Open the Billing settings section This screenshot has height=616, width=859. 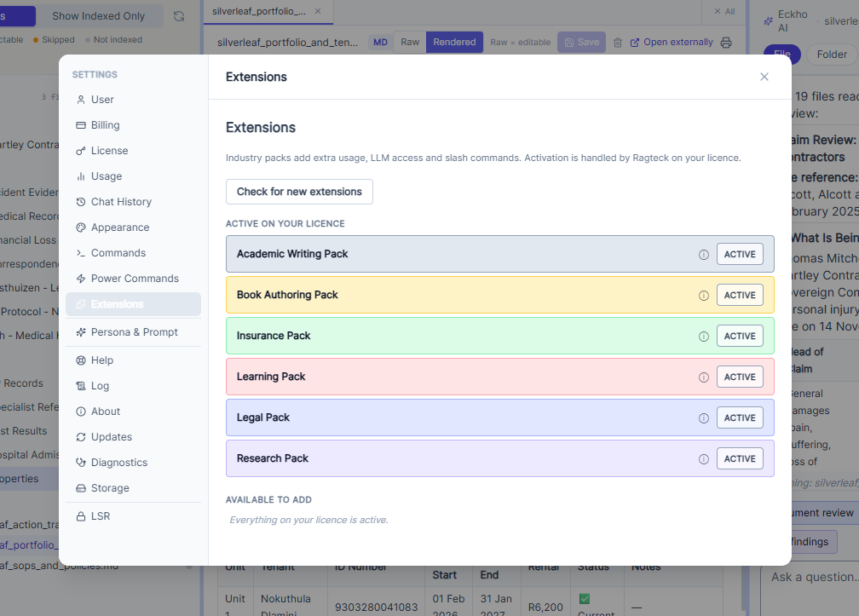pyautogui.click(x=133, y=125)
